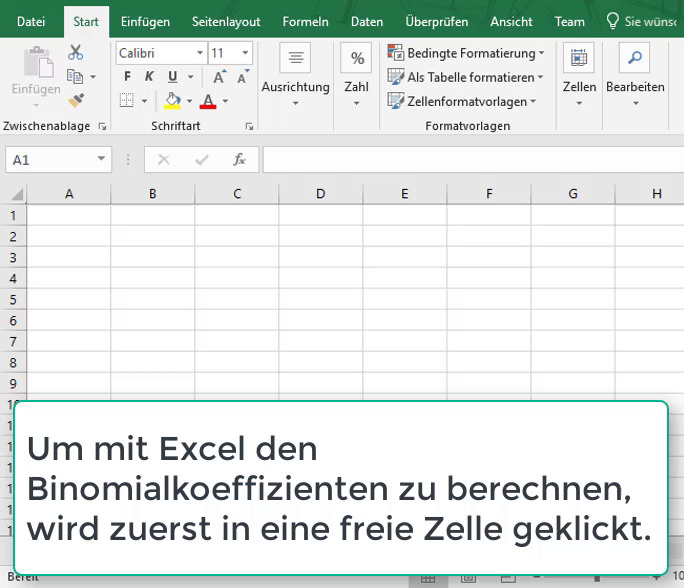The image size is (684, 588).
Task: Switch to the Überprüfen tab
Action: pyautogui.click(x=437, y=21)
